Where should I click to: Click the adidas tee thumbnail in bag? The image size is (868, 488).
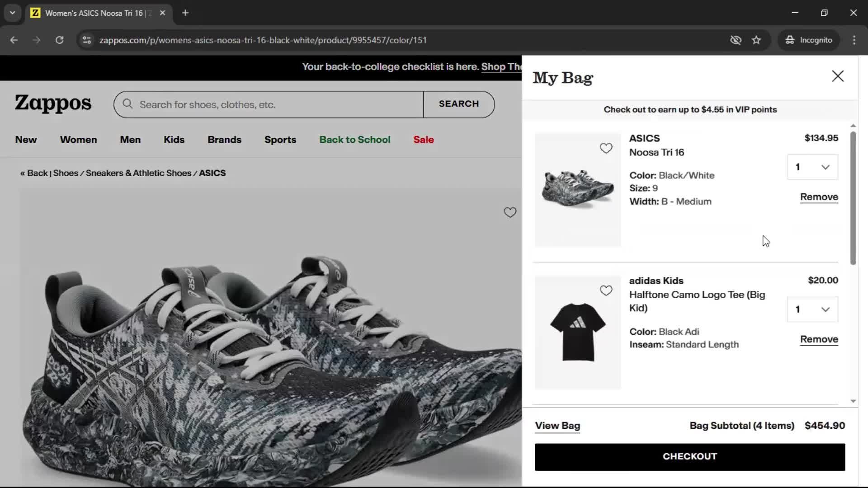click(x=578, y=332)
